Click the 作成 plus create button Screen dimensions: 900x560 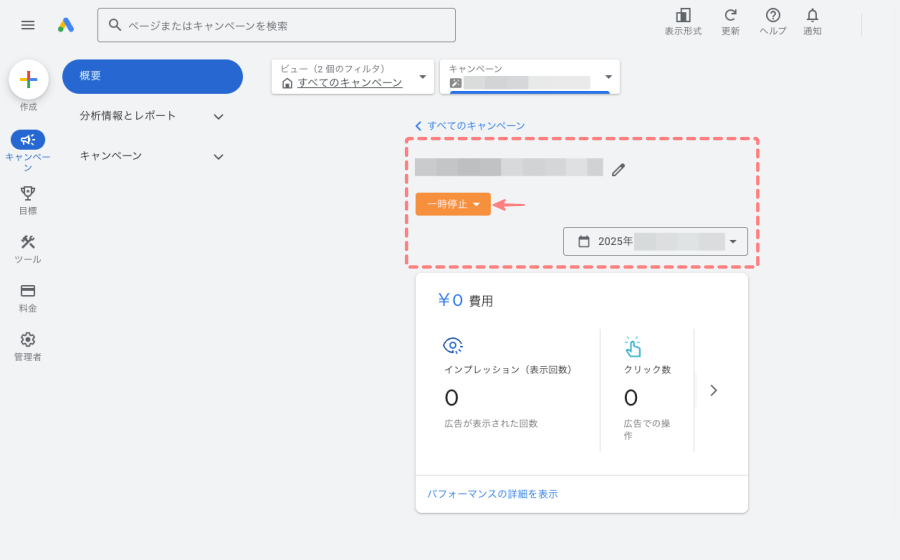28,80
